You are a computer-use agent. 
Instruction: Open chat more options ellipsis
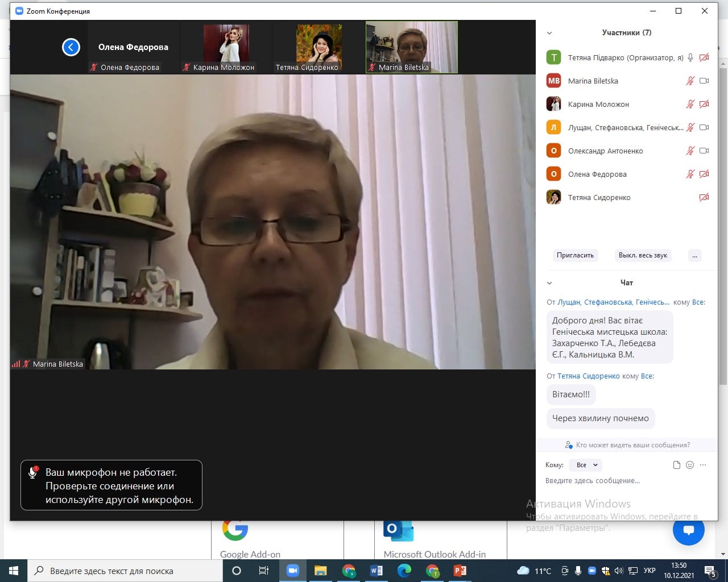tap(704, 465)
